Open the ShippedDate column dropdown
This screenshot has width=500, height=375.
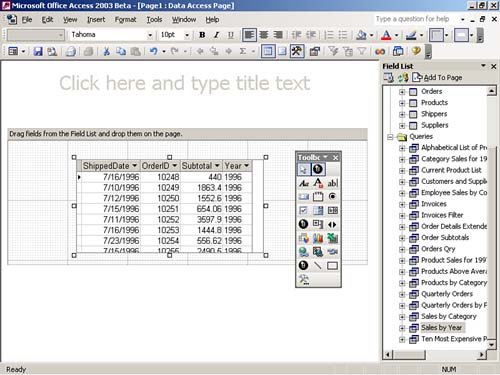pyautogui.click(x=134, y=166)
